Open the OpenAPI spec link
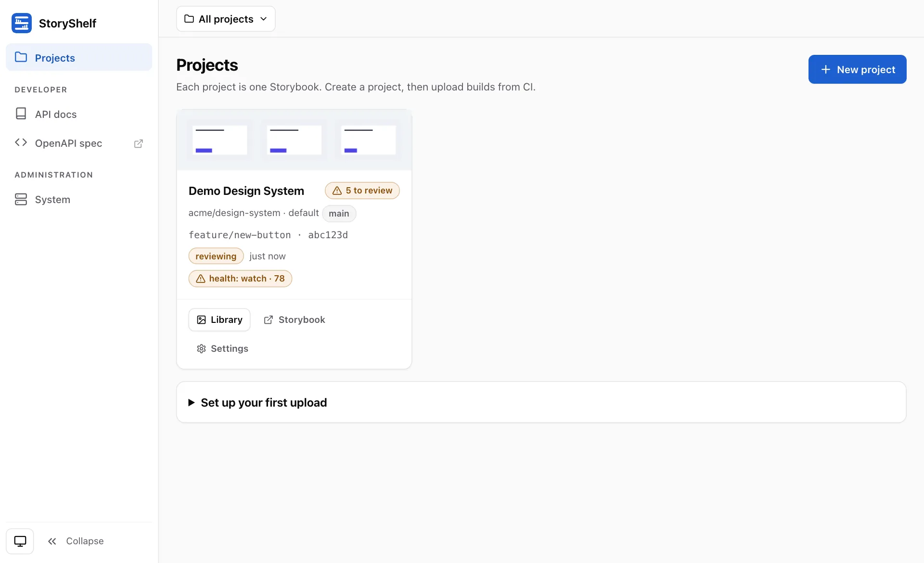This screenshot has height=563, width=924. tap(79, 143)
